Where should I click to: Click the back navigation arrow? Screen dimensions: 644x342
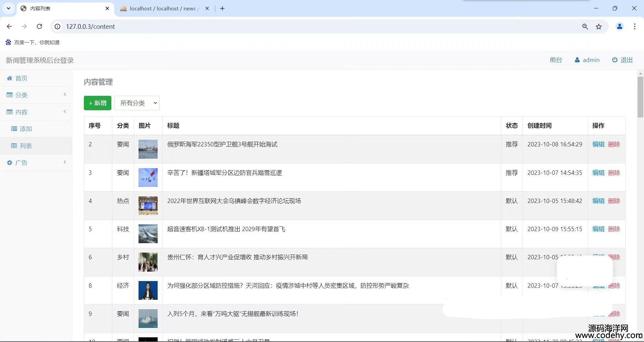(9, 26)
